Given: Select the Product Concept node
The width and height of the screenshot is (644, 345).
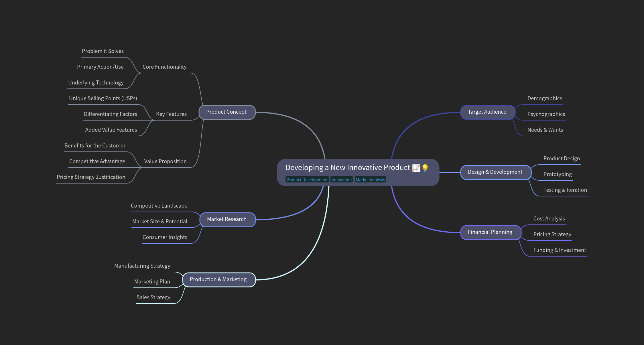Looking at the screenshot, I should [227, 112].
